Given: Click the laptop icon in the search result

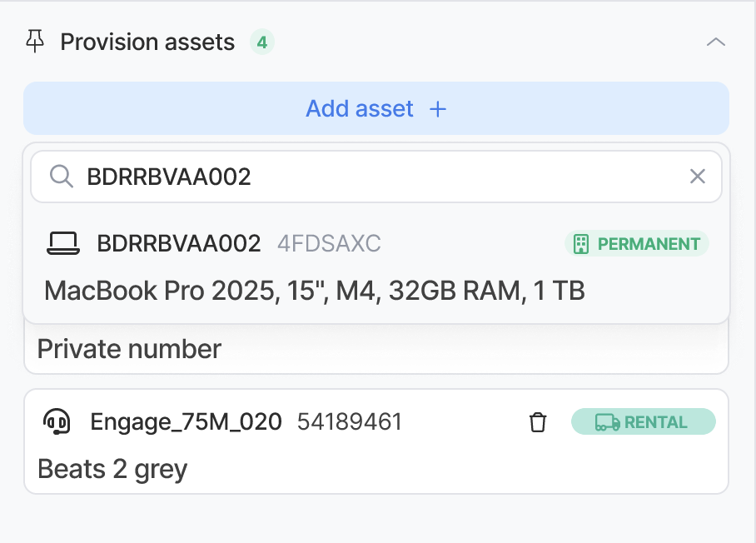Looking at the screenshot, I should 62,244.
